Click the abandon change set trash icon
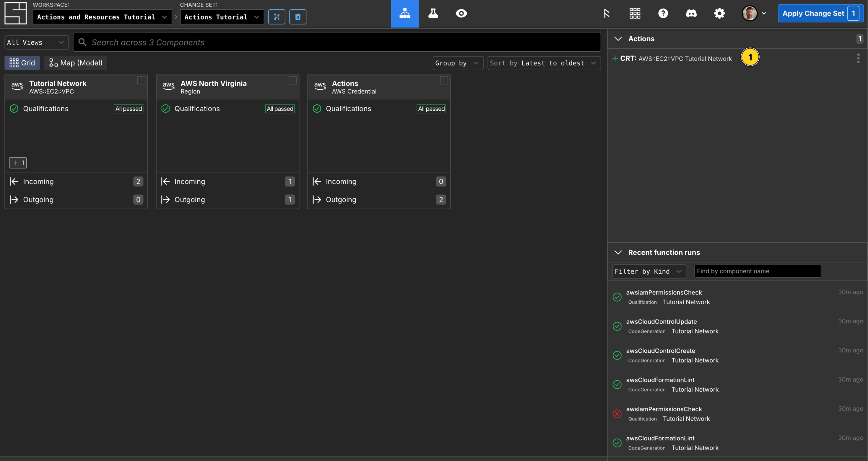Viewport: 868px width, 461px height. click(x=298, y=17)
